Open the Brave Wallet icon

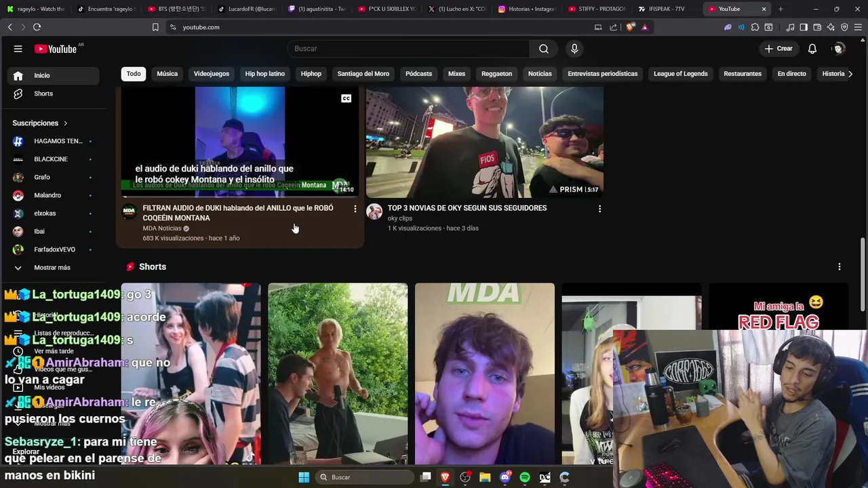click(817, 27)
